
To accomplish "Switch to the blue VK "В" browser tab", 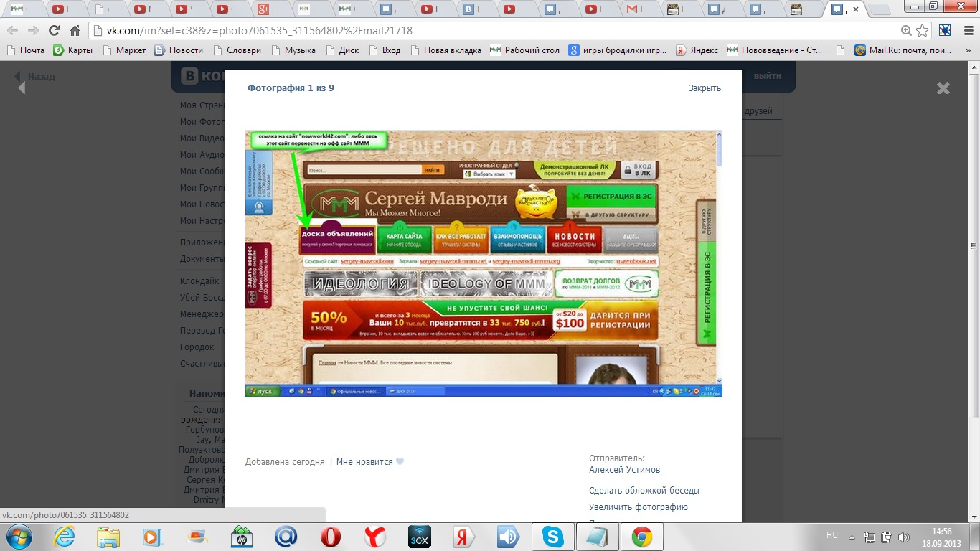I will pos(473,9).
